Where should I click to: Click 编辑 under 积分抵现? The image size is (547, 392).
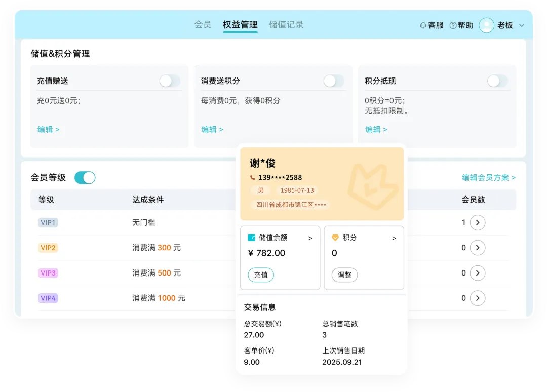pos(376,129)
